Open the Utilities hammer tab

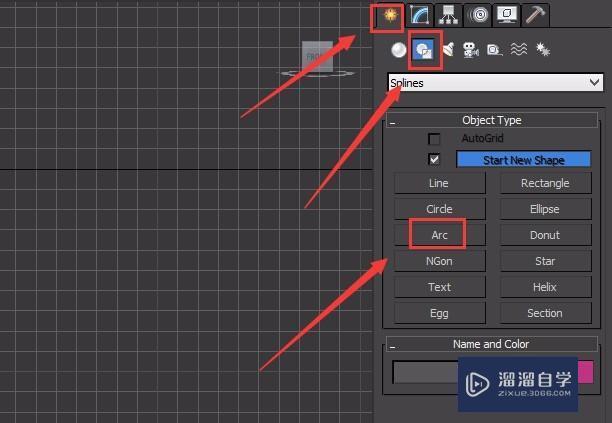pos(536,16)
